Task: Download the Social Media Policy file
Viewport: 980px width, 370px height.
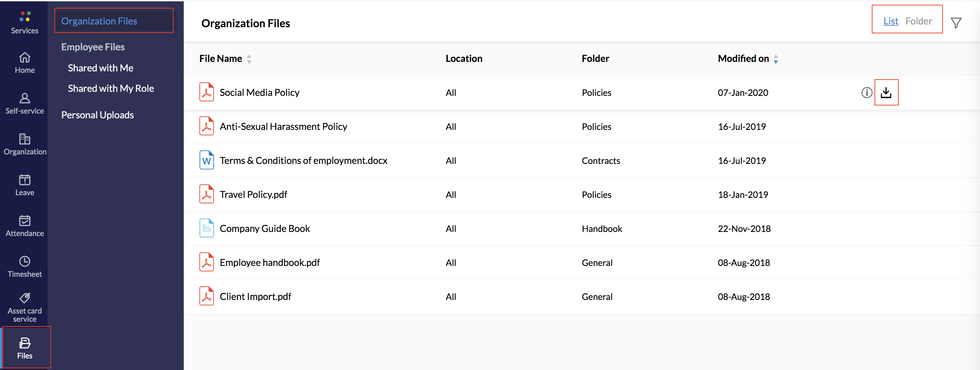Action: click(x=886, y=92)
